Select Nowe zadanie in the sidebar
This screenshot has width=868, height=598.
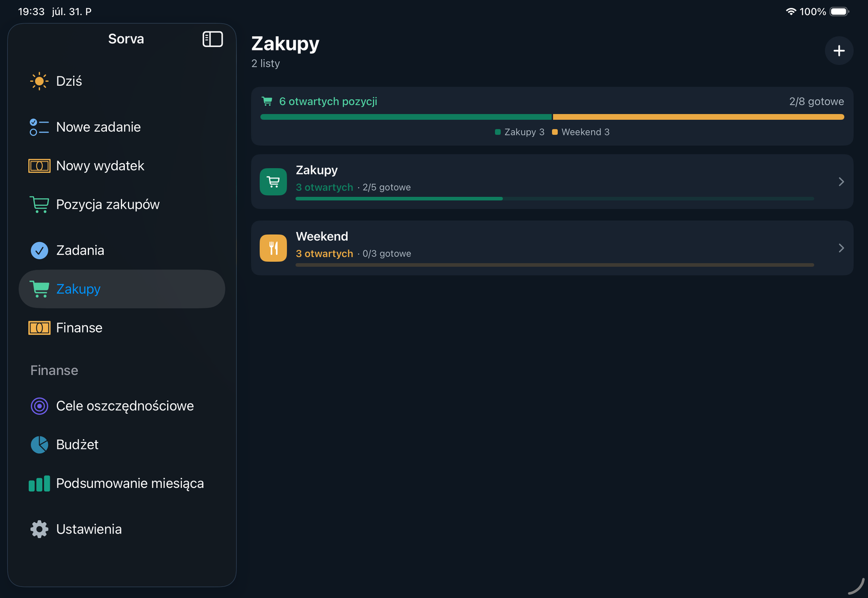click(x=122, y=127)
